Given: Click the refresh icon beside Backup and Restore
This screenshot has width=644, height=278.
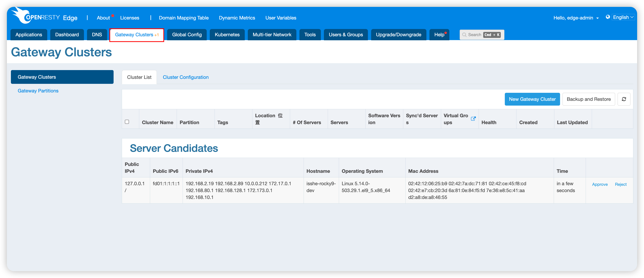Looking at the screenshot, I should [x=624, y=99].
